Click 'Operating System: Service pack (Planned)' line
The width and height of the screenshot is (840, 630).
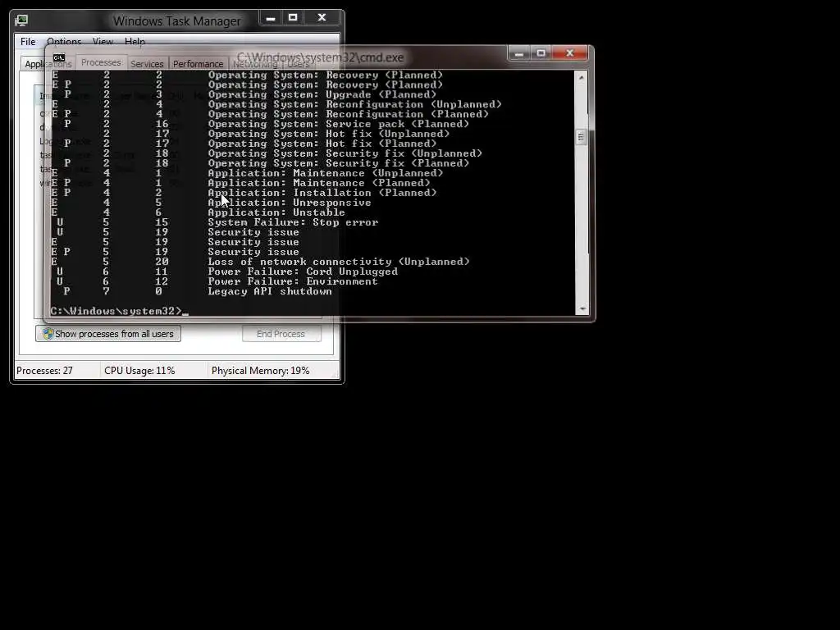click(x=339, y=125)
